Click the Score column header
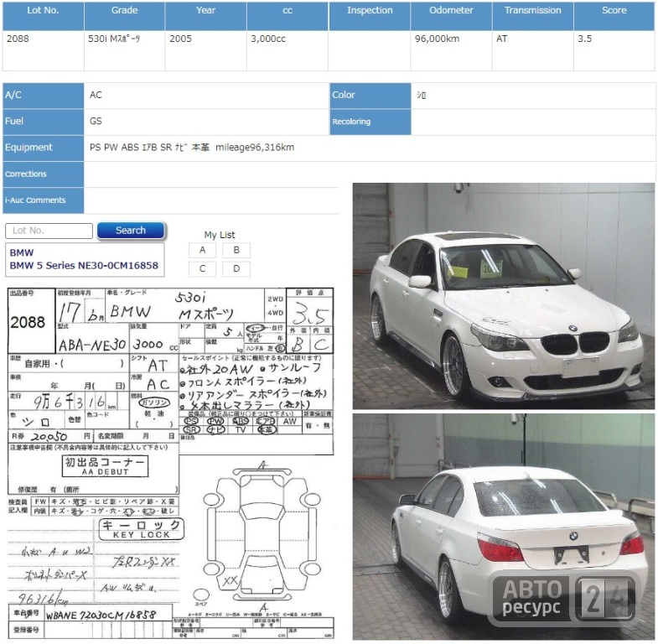658x644 pixels. coord(614,16)
